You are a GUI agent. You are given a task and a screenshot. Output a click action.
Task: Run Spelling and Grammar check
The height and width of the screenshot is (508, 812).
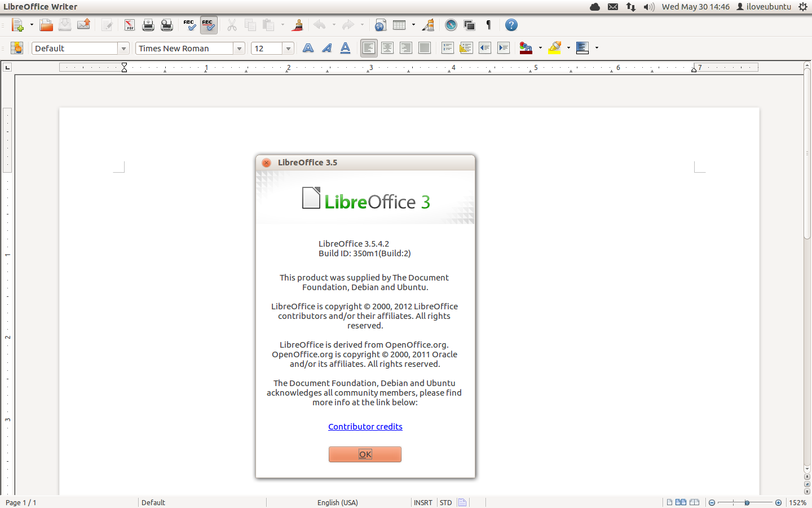coord(189,25)
